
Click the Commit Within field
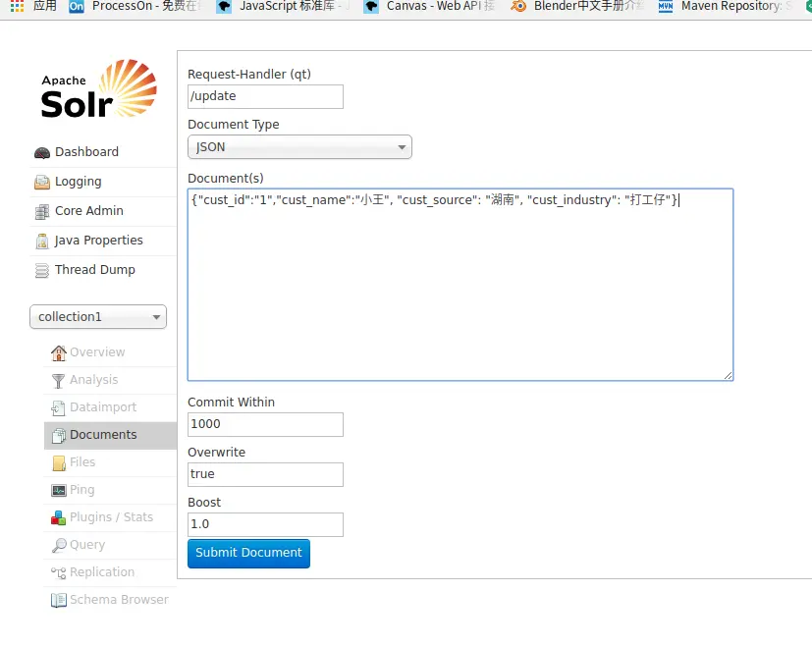(x=265, y=424)
